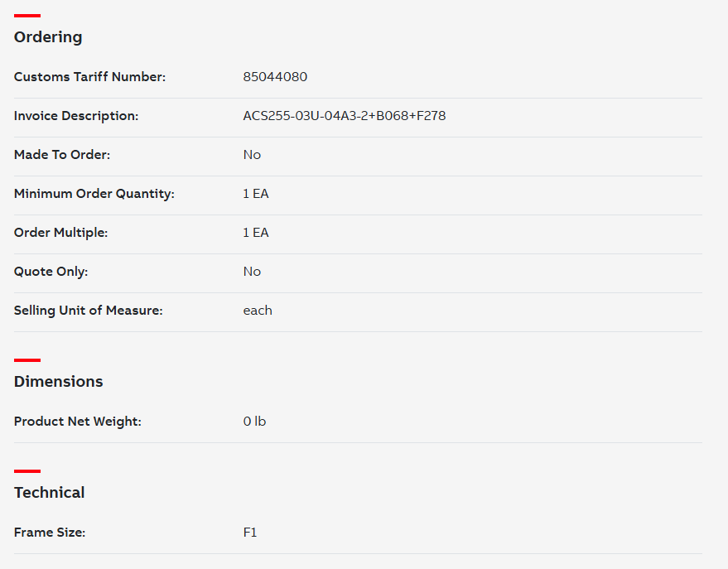Select the Minimum Order Quantity value 1 EA

255,194
